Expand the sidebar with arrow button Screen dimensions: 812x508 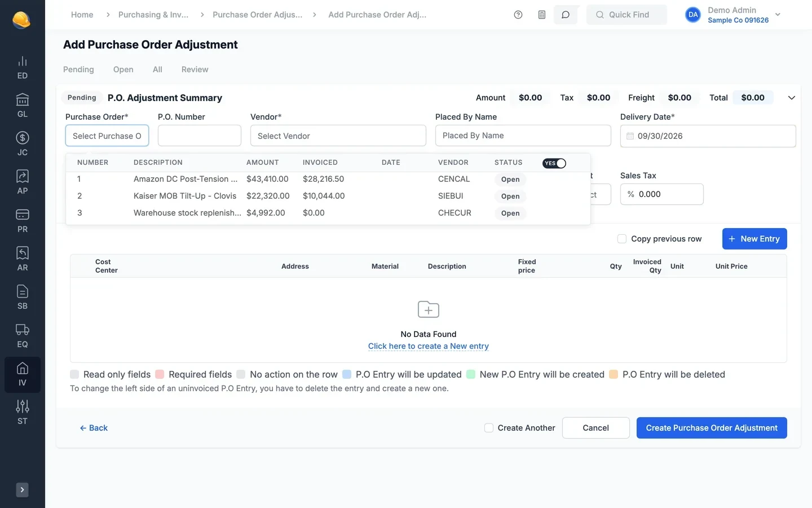tap(23, 490)
